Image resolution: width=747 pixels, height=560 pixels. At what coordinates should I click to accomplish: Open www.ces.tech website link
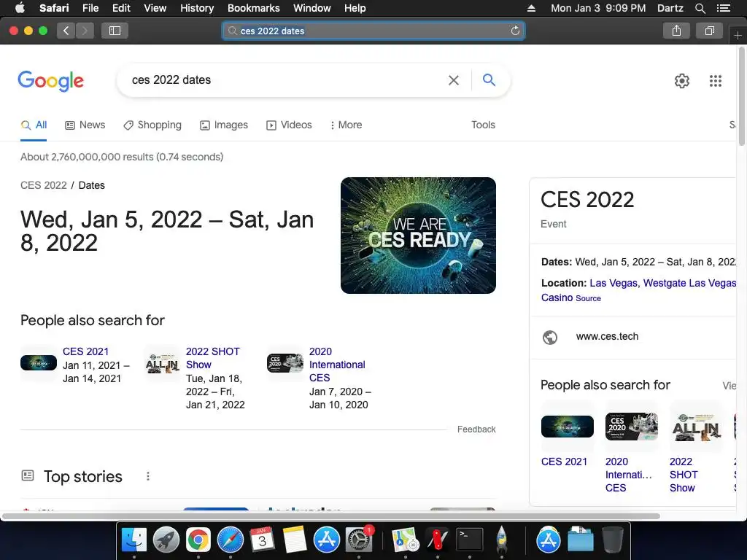[607, 336]
